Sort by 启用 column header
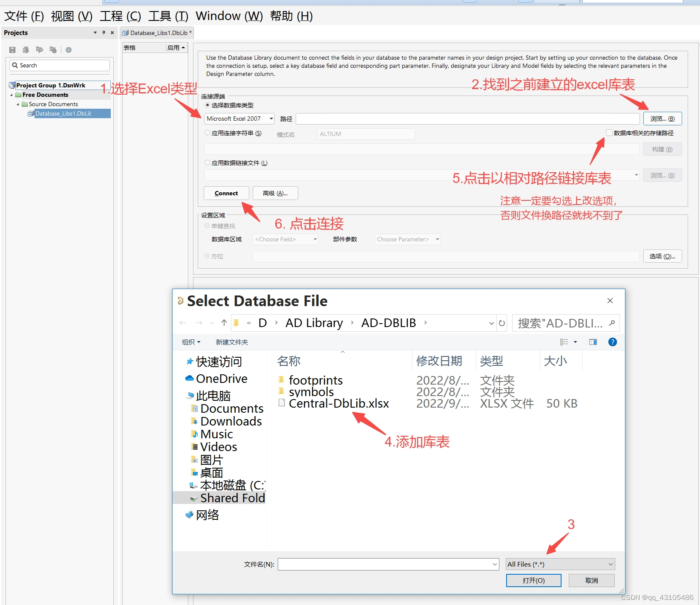 pos(176,48)
